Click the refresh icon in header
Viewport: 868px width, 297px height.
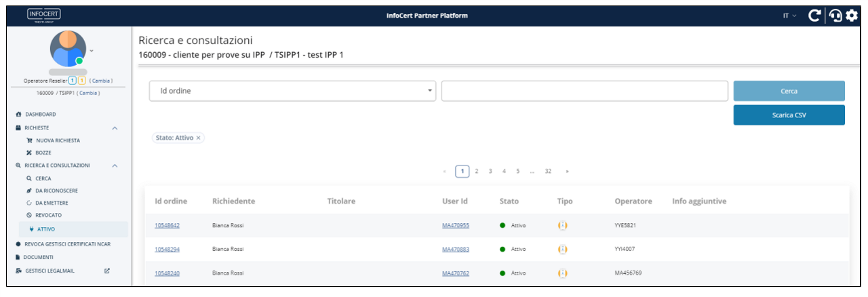pyautogui.click(x=814, y=16)
